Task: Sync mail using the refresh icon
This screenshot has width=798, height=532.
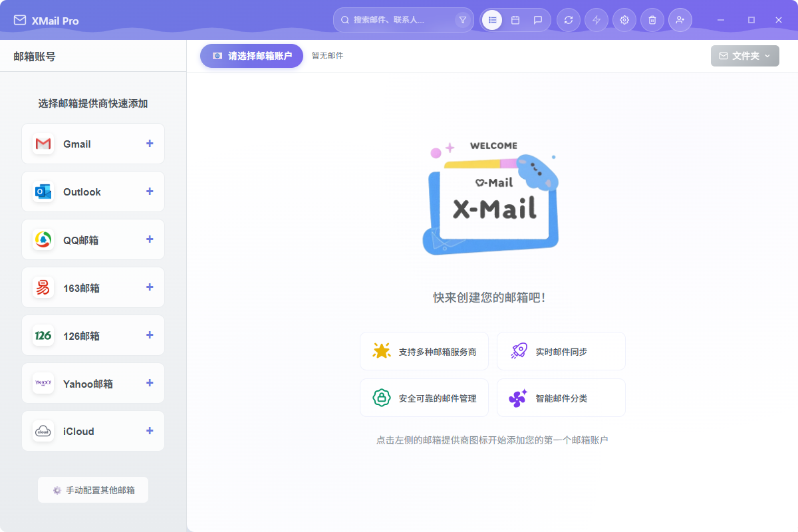Action: [568, 20]
